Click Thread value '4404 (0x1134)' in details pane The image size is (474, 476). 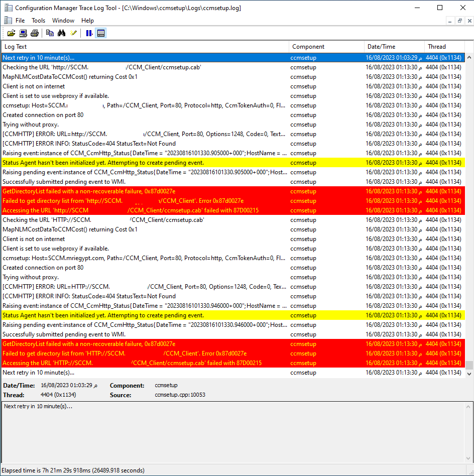click(x=58, y=395)
